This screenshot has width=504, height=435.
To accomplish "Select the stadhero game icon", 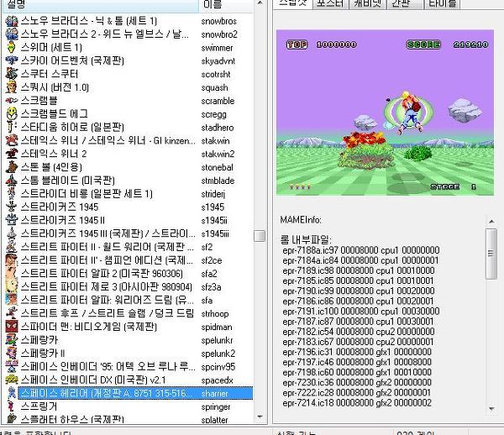I will coord(12,127).
